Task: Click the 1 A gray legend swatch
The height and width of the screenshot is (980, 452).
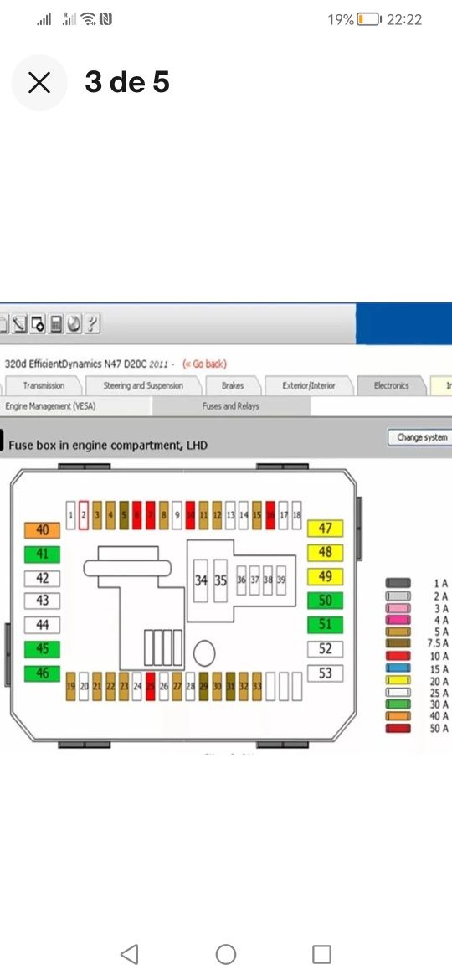Action: [x=398, y=583]
